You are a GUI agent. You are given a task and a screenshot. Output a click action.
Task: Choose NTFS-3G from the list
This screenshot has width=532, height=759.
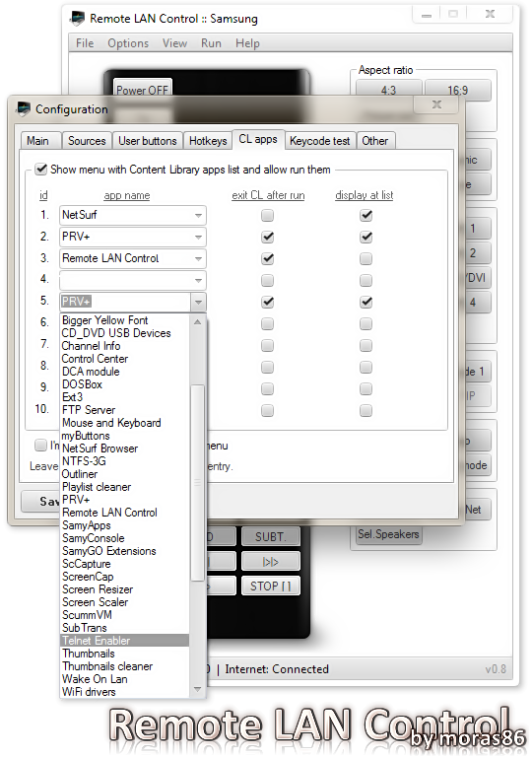pos(124,461)
